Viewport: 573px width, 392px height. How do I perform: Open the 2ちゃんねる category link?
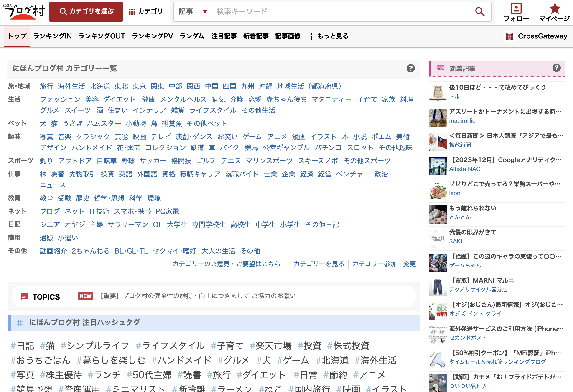[90, 251]
